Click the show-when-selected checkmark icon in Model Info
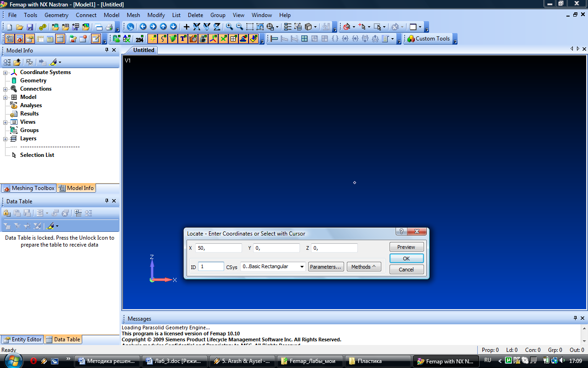 (29, 62)
